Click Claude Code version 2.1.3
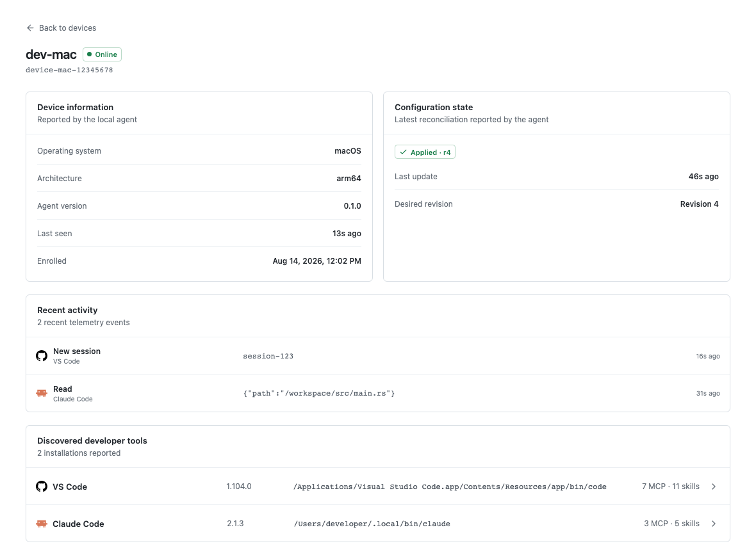Image resolution: width=756 pixels, height=555 pixels. click(235, 524)
